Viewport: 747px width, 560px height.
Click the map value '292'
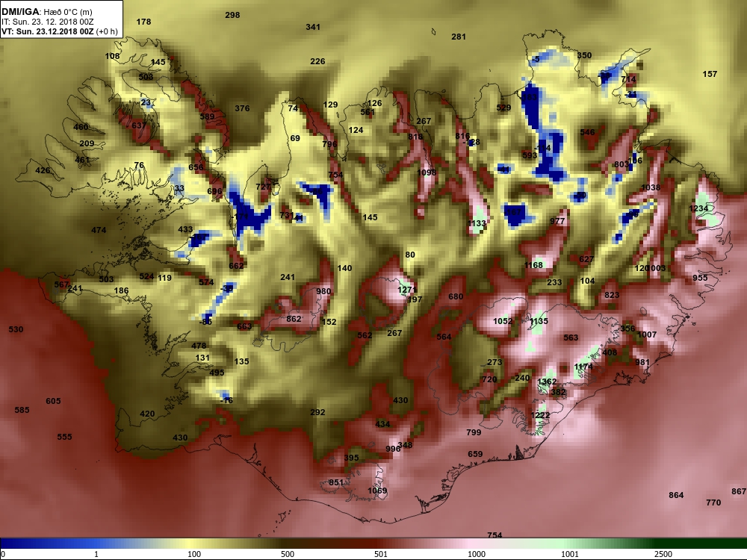coord(317,412)
